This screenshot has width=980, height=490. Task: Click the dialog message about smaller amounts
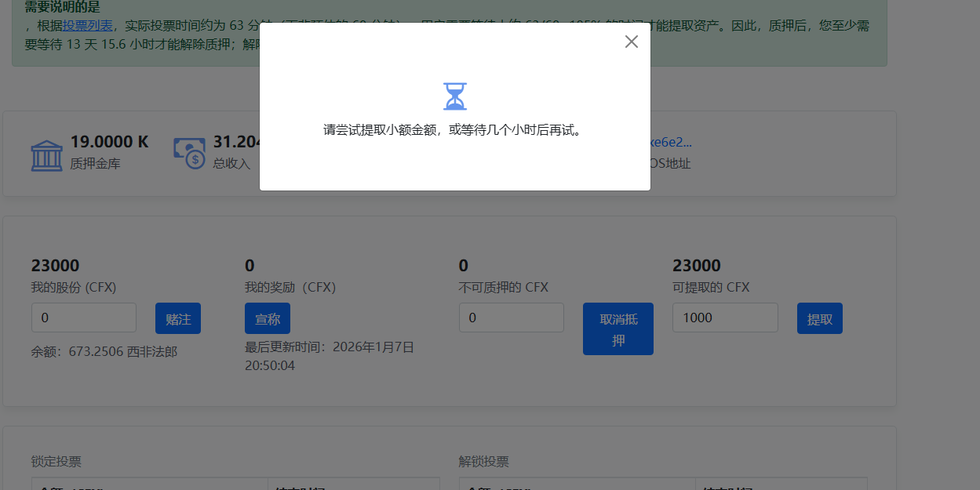coord(454,130)
